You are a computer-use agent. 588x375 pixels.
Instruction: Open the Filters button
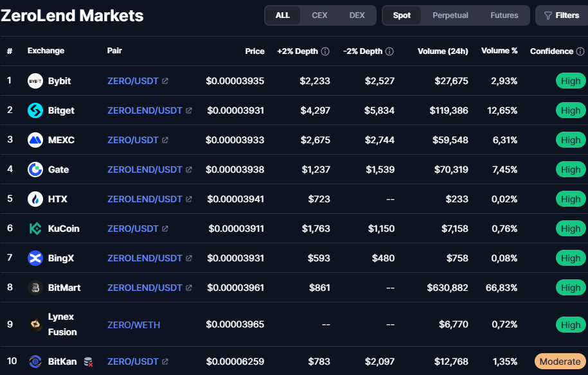pos(562,15)
